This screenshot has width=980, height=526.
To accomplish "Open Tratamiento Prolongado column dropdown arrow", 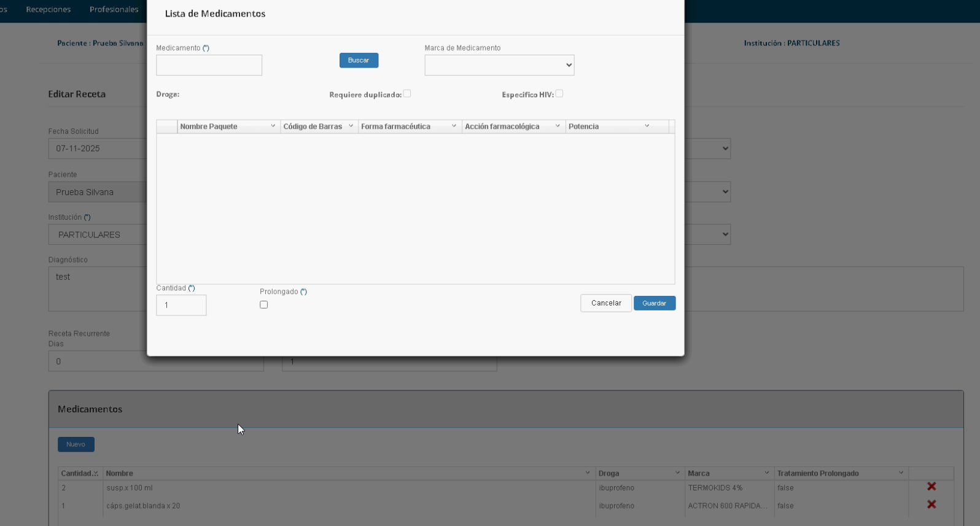I will (x=901, y=473).
